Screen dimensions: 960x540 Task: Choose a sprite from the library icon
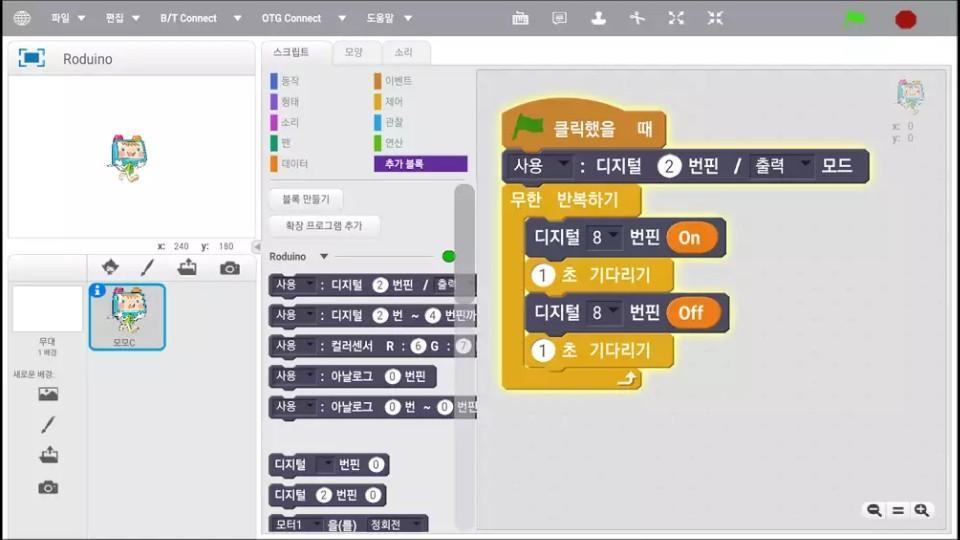(x=110, y=268)
